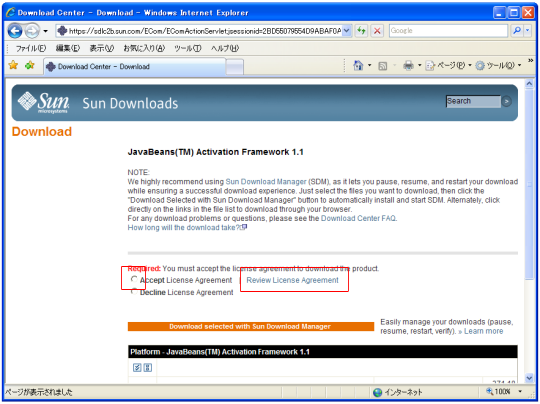The image size is (540, 404).
Task: Go back with the browser Back arrow
Action: click(x=15, y=31)
